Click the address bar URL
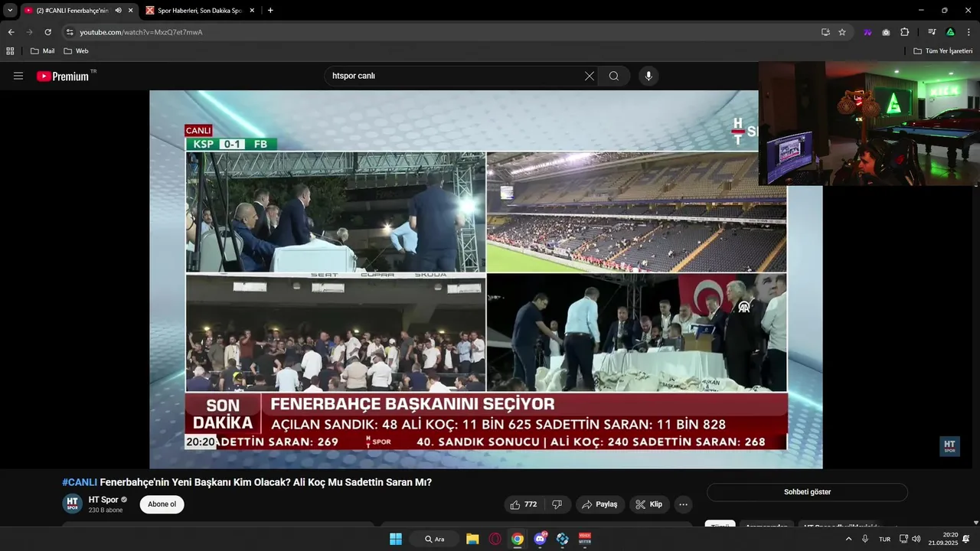The width and height of the screenshot is (980, 551). (x=141, y=32)
